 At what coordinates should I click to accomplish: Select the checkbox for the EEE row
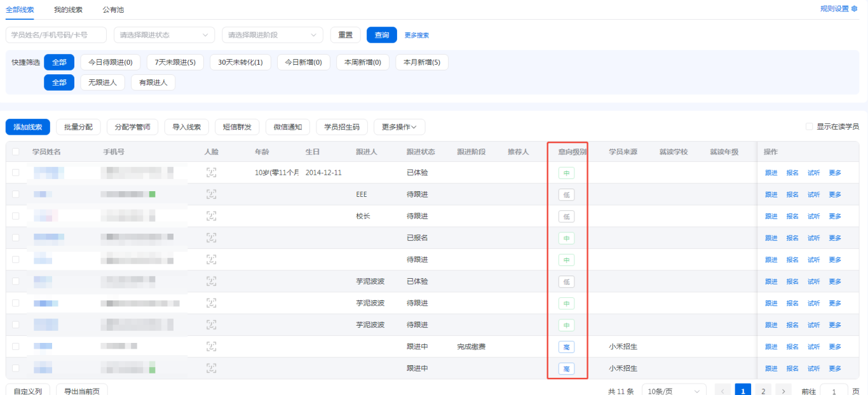tap(15, 194)
